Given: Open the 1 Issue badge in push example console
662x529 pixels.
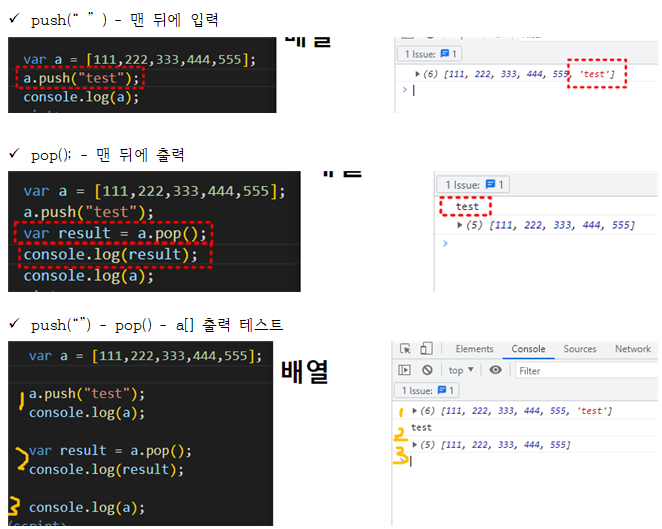Looking at the screenshot, I should (x=430, y=54).
